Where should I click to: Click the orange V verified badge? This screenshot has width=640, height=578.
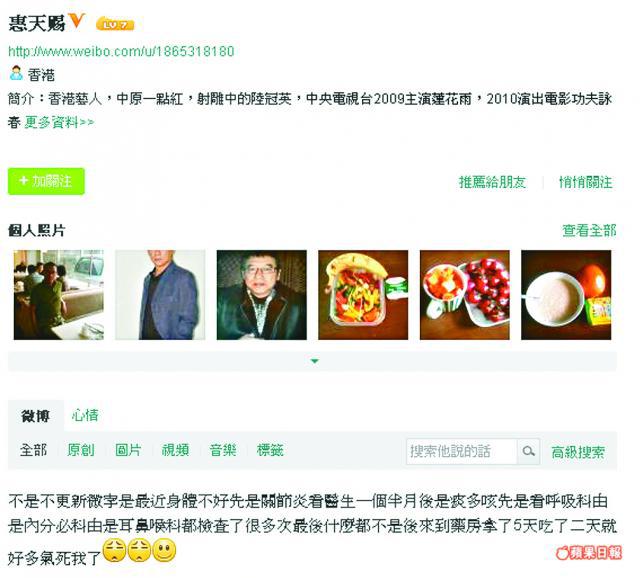[x=76, y=20]
